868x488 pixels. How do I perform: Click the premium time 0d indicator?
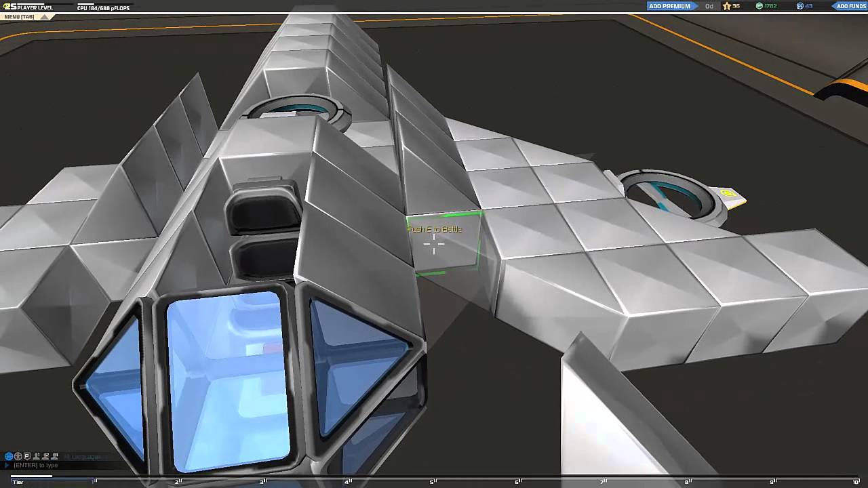pos(709,6)
